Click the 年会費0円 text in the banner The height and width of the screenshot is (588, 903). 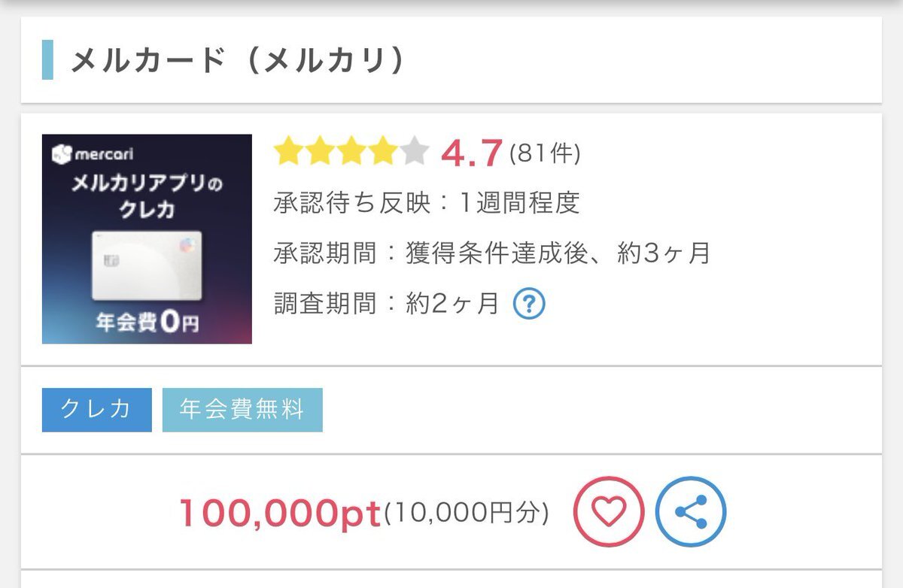147,323
